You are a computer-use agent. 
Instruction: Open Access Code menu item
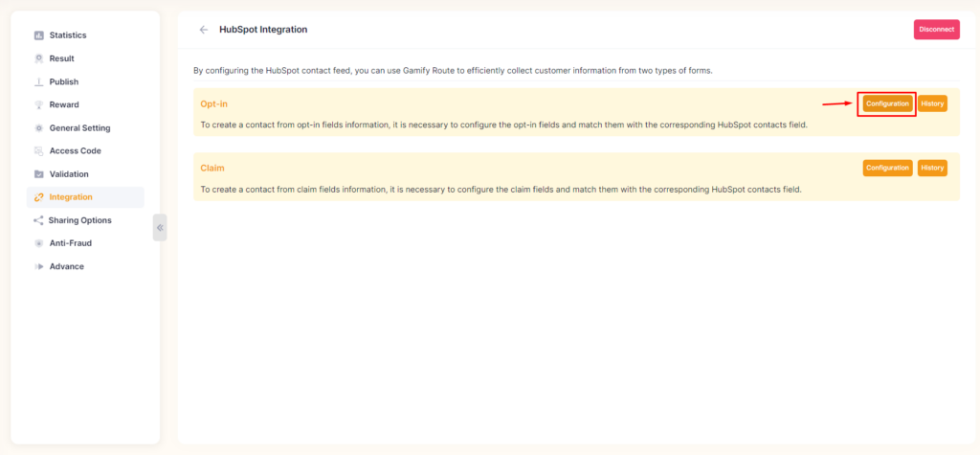tap(85, 151)
